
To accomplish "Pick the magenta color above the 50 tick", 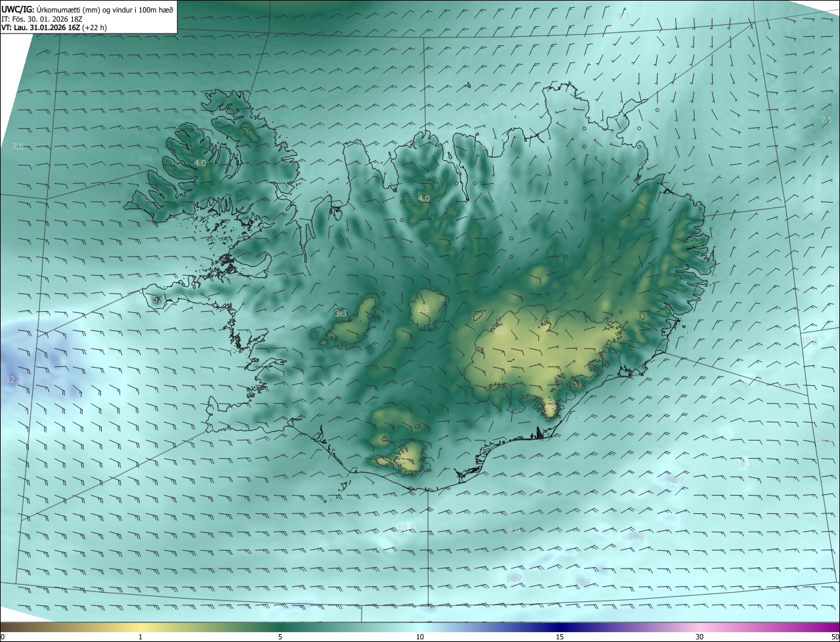I will click(835, 627).
